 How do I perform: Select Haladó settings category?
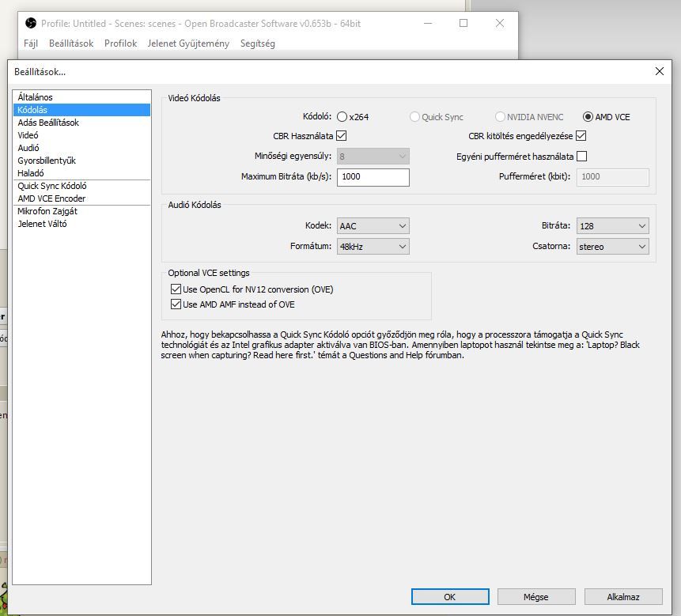81,173
